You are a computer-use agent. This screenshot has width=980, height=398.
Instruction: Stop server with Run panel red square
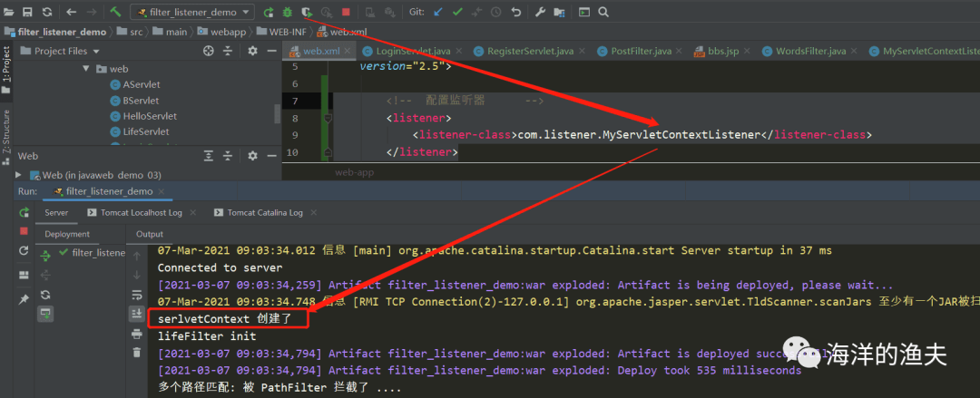(x=24, y=231)
